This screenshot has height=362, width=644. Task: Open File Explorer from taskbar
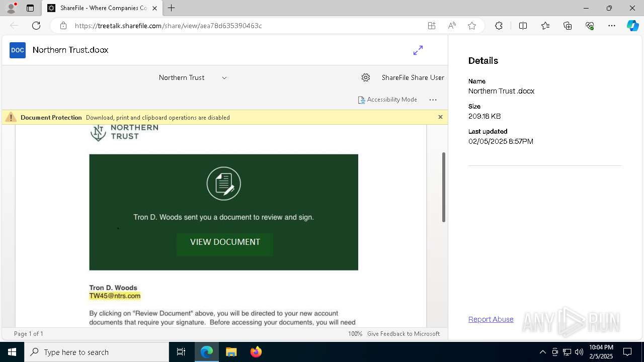click(231, 352)
